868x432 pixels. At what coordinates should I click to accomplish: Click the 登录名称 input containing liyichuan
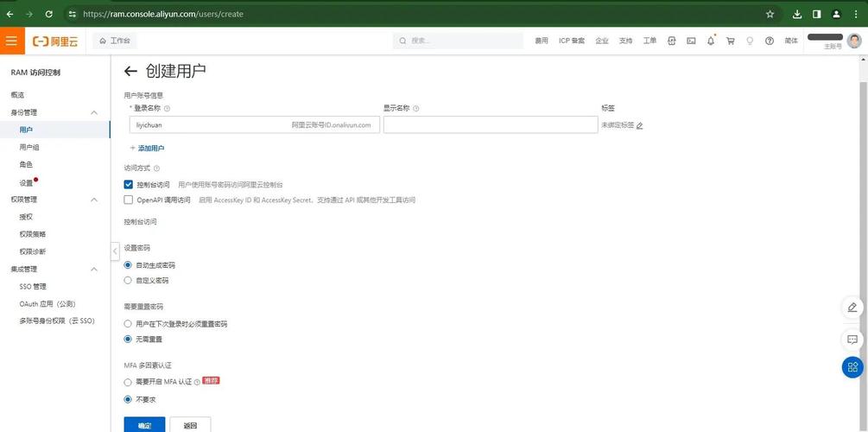pyautogui.click(x=255, y=125)
